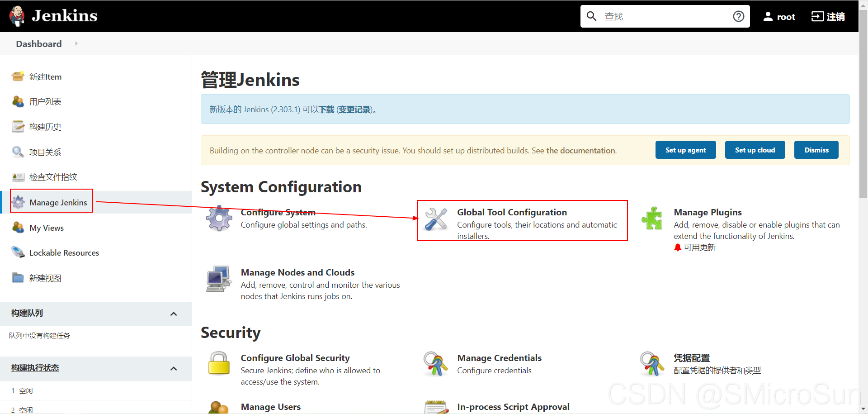Click the Manage Users people icon

[x=219, y=407]
